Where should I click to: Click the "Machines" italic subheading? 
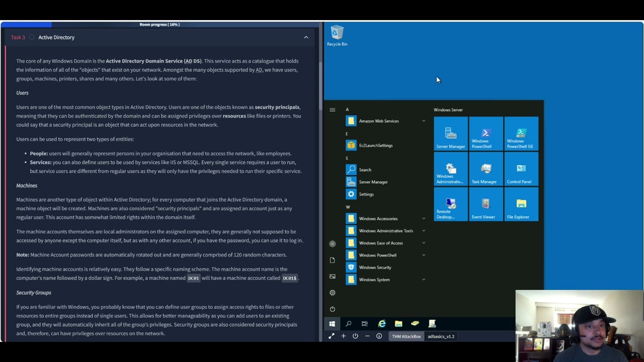(x=27, y=186)
